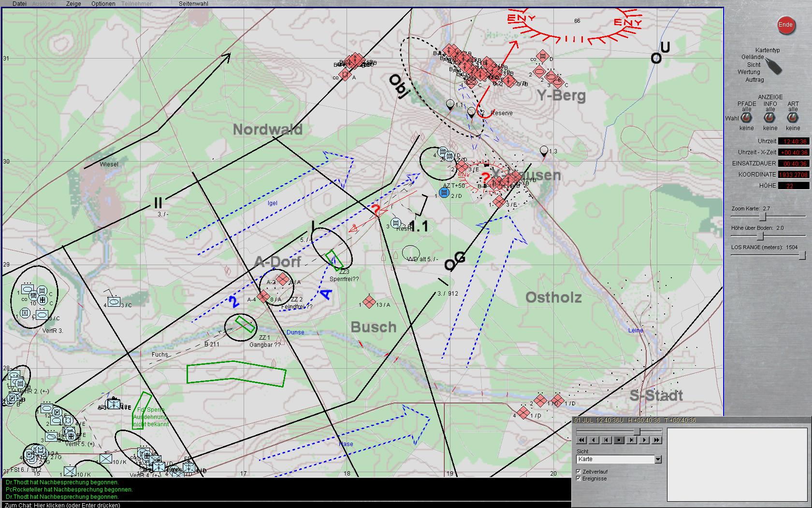Uncheck the Zeitverlauf checkbox
This screenshot has height=508, width=812.
(x=579, y=471)
